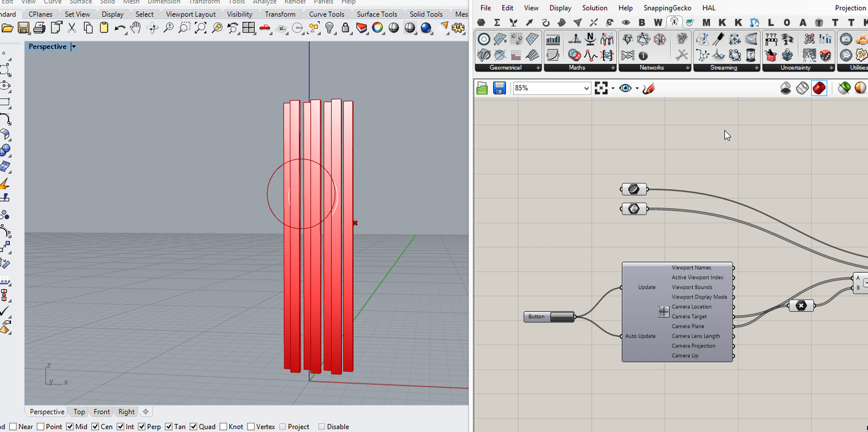Click the Grasshopper save document icon

499,88
